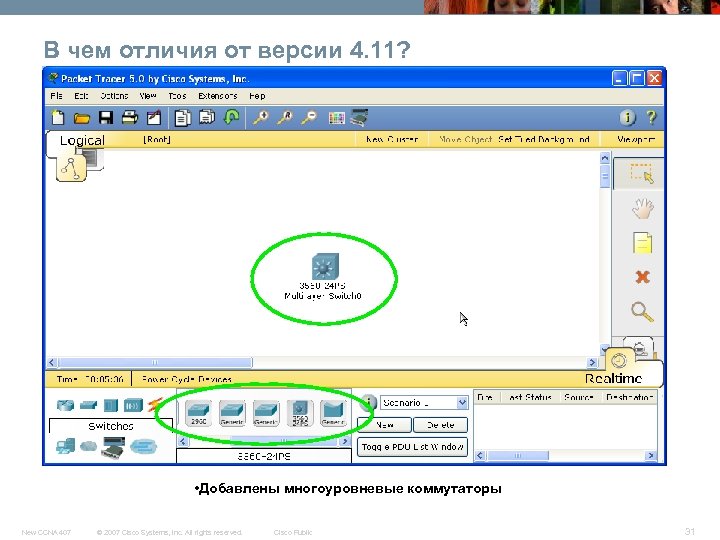The image size is (720, 540).
Task: Click Power Cycle Devices
Action: point(186,379)
